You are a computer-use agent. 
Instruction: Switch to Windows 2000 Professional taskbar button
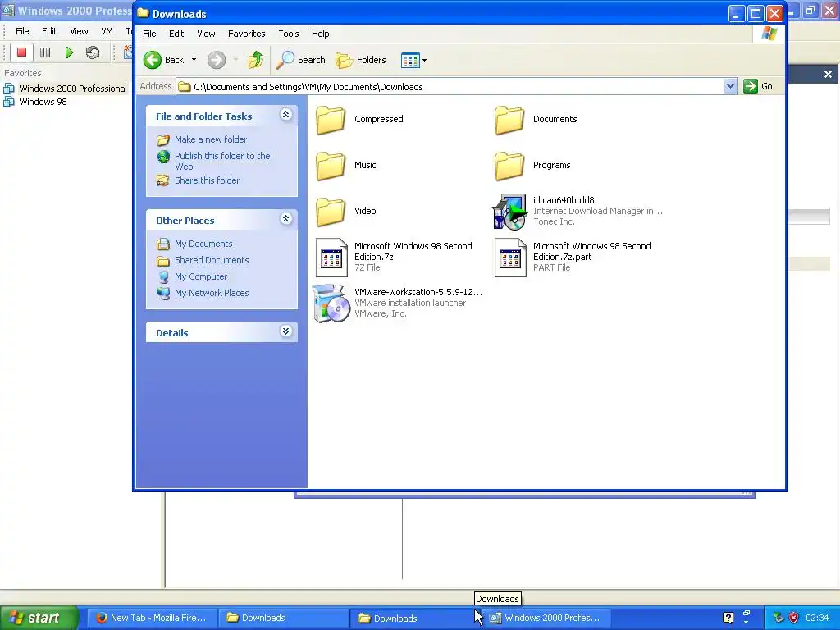click(545, 618)
